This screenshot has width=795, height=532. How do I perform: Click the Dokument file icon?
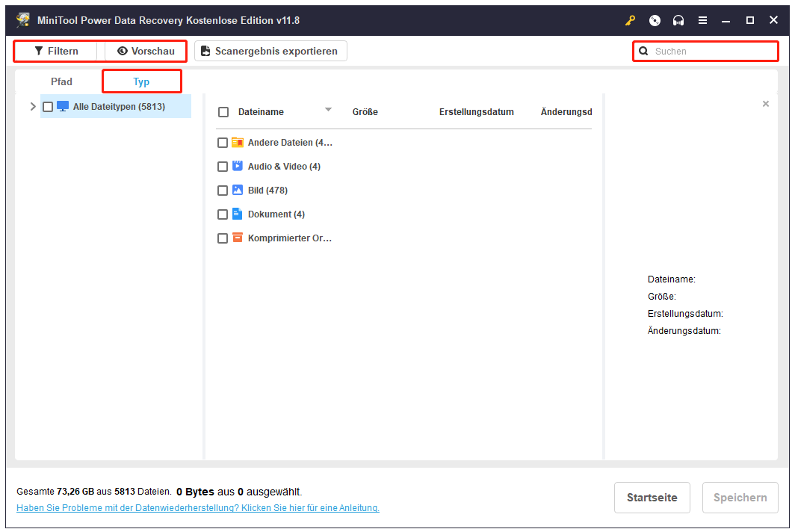pyautogui.click(x=238, y=214)
